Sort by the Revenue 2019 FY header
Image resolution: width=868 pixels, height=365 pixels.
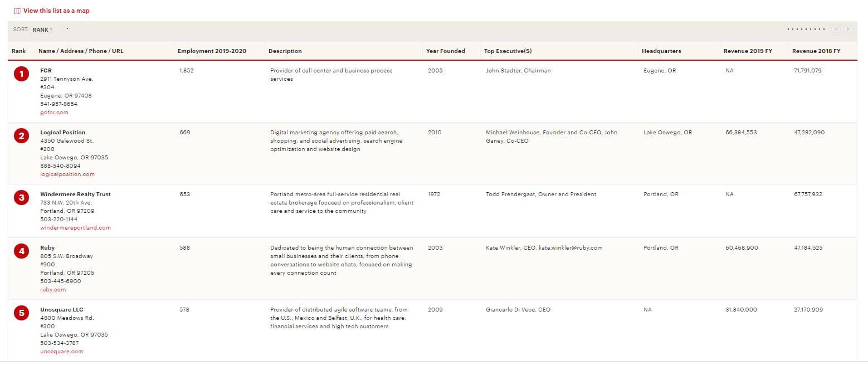[x=748, y=51]
